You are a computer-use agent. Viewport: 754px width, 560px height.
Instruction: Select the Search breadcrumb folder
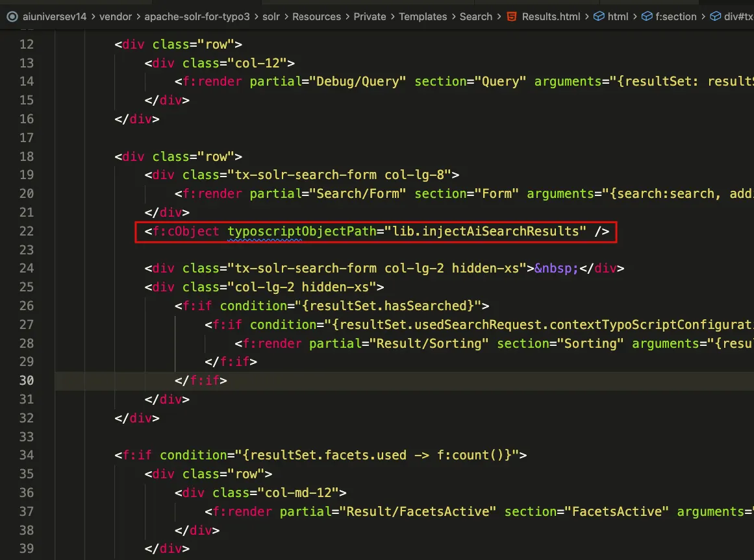click(x=476, y=17)
